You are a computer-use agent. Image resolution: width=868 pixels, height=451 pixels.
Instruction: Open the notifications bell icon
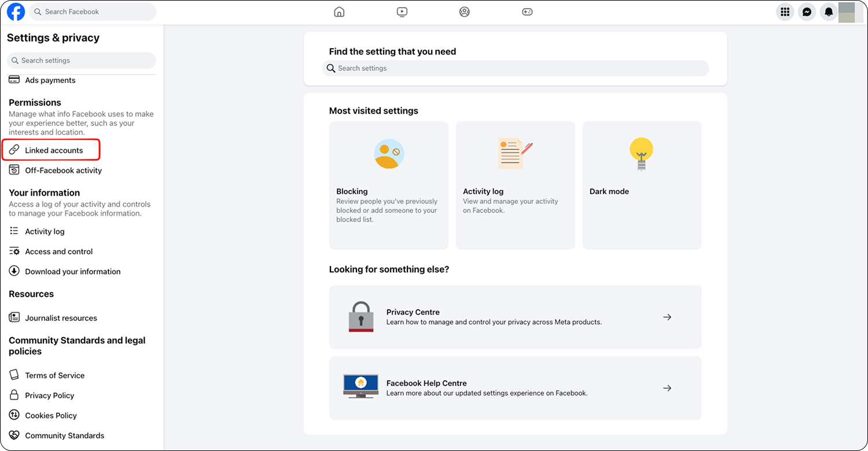pos(829,12)
